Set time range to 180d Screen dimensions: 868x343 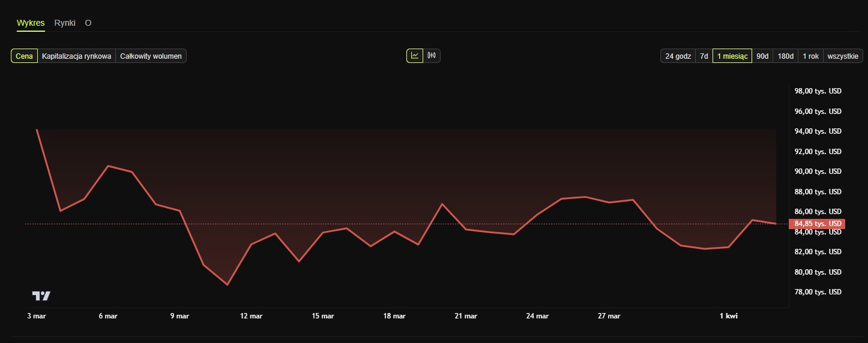[x=786, y=56]
